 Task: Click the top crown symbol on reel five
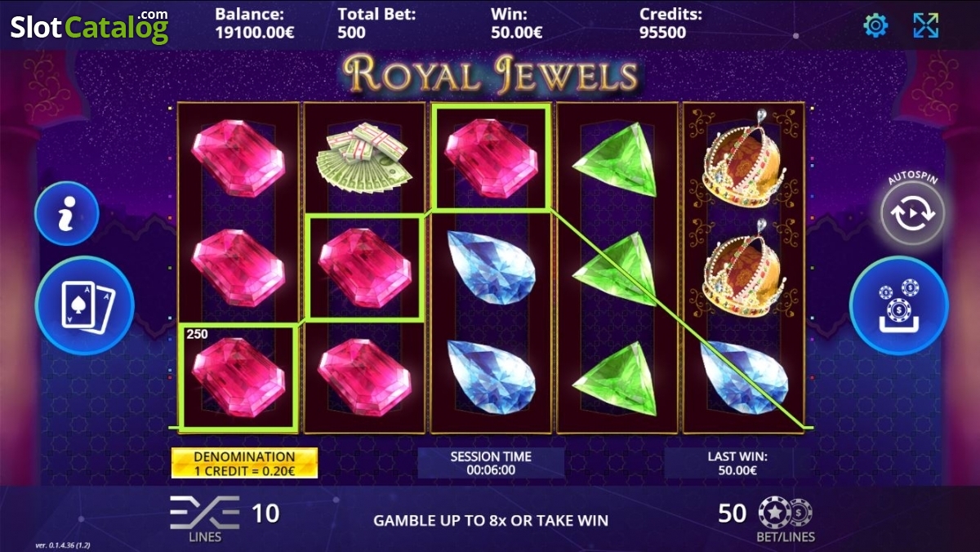click(743, 159)
